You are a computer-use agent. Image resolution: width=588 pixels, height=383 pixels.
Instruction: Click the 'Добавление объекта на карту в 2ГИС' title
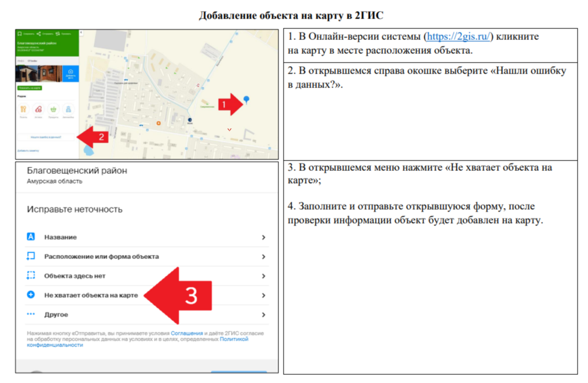point(291,16)
